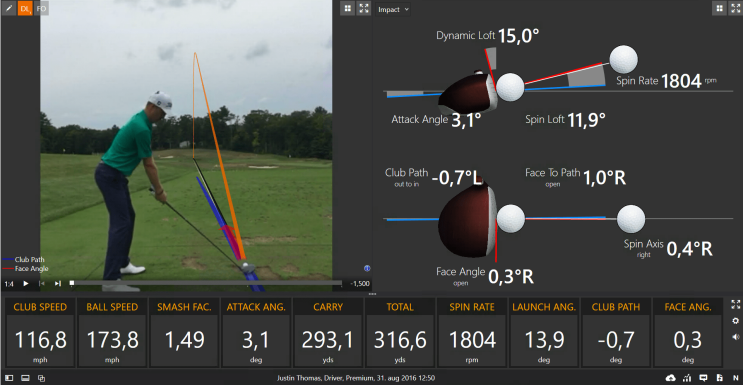
Task: Skip to the previous video frame
Action: (x=42, y=284)
